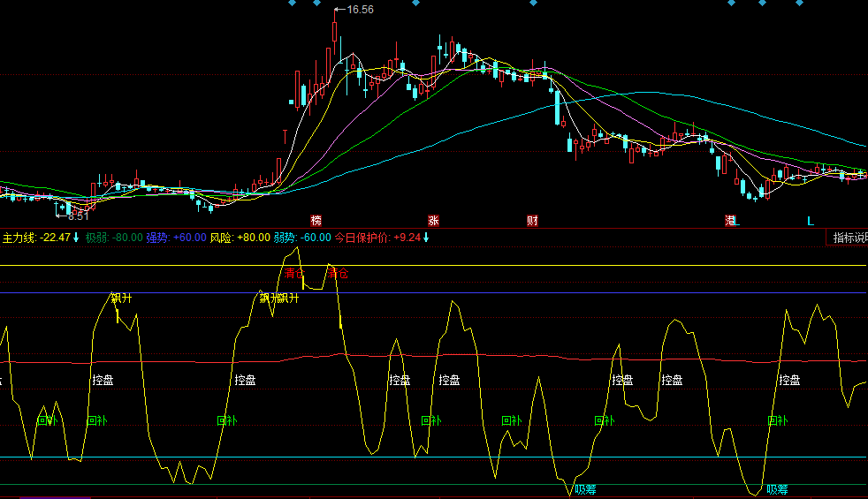Click the down arrow after 今日保护价 value
This screenshot has height=499, width=868.
[426, 238]
